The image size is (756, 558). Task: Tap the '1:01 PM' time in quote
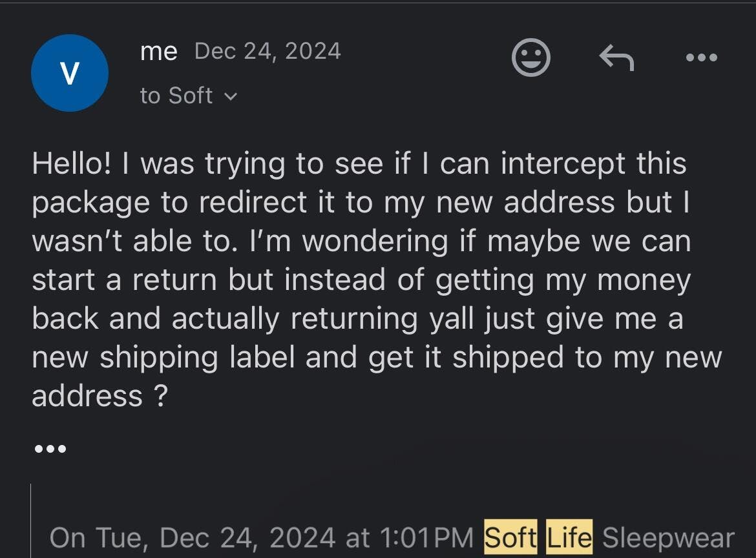click(426, 538)
